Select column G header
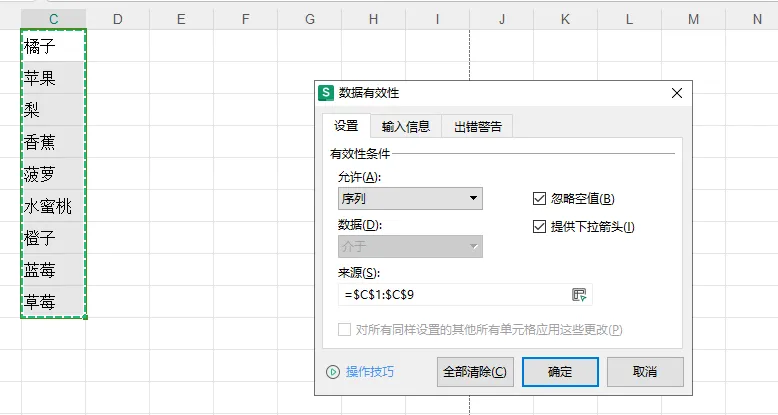This screenshot has width=778, height=415. 310,19
